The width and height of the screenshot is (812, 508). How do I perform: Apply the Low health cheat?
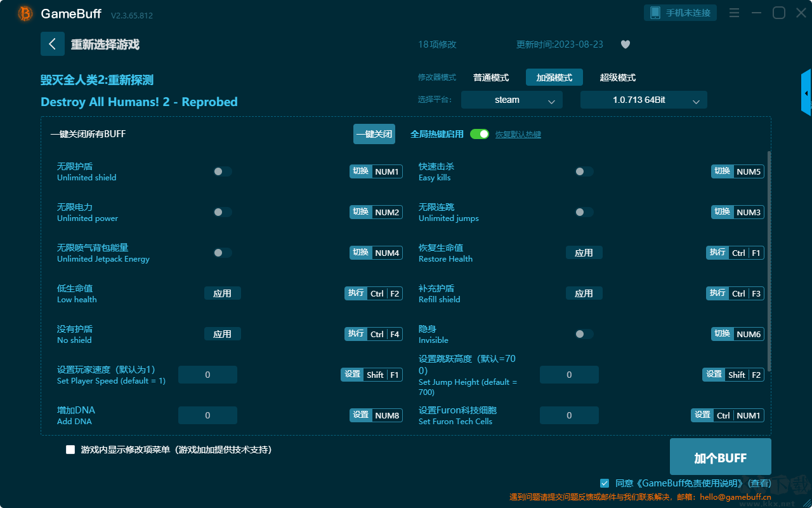pyautogui.click(x=223, y=293)
